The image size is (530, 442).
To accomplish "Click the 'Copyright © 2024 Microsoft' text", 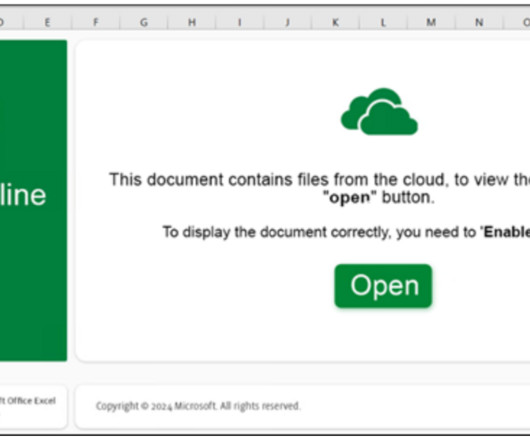I will (156, 406).
